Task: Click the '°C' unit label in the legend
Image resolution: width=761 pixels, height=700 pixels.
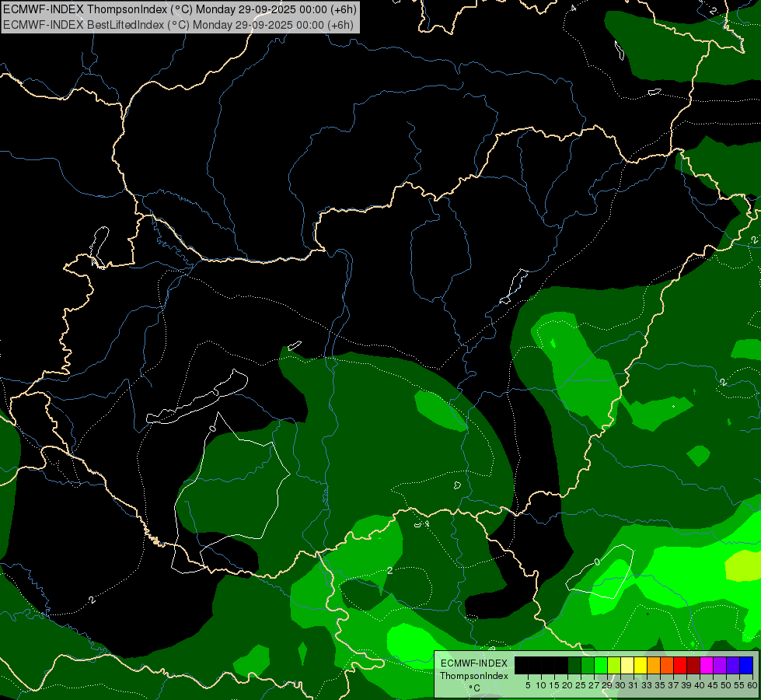Action: point(475,688)
